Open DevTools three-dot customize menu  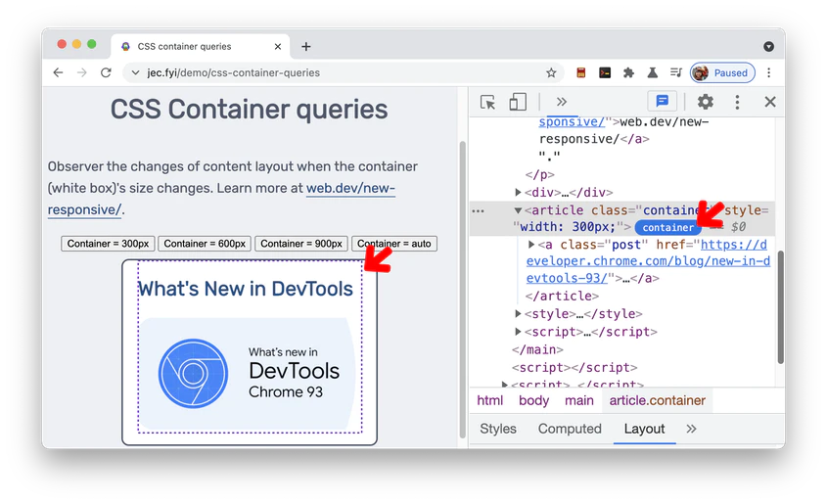[737, 102]
